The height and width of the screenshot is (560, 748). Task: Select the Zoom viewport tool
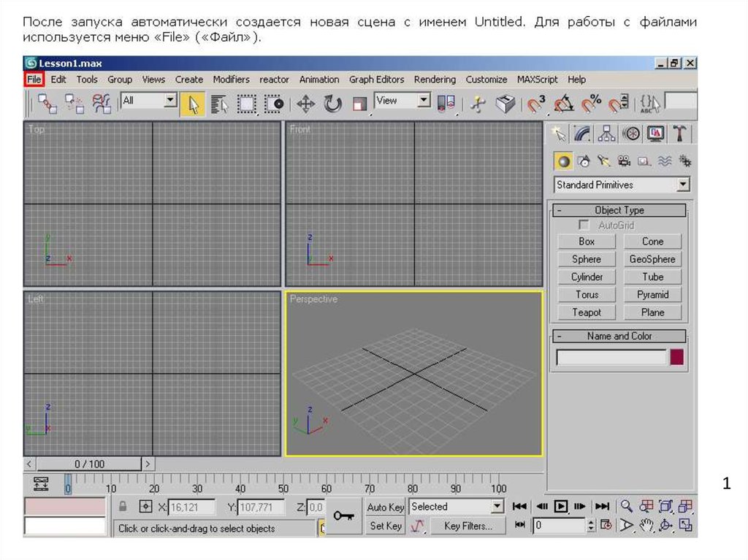(627, 506)
